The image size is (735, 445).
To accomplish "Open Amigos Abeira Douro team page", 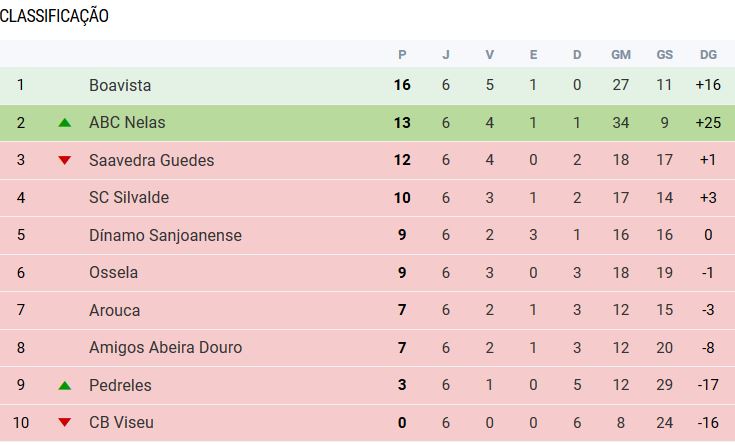I will 165,348.
